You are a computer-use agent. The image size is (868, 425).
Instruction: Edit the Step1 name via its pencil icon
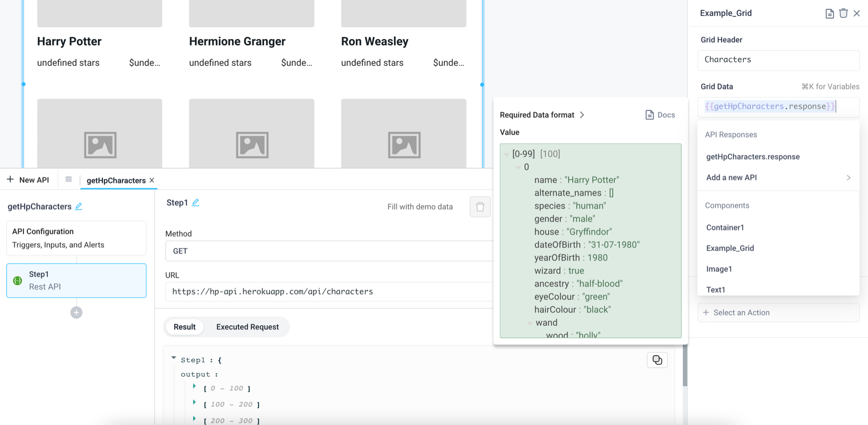(196, 202)
